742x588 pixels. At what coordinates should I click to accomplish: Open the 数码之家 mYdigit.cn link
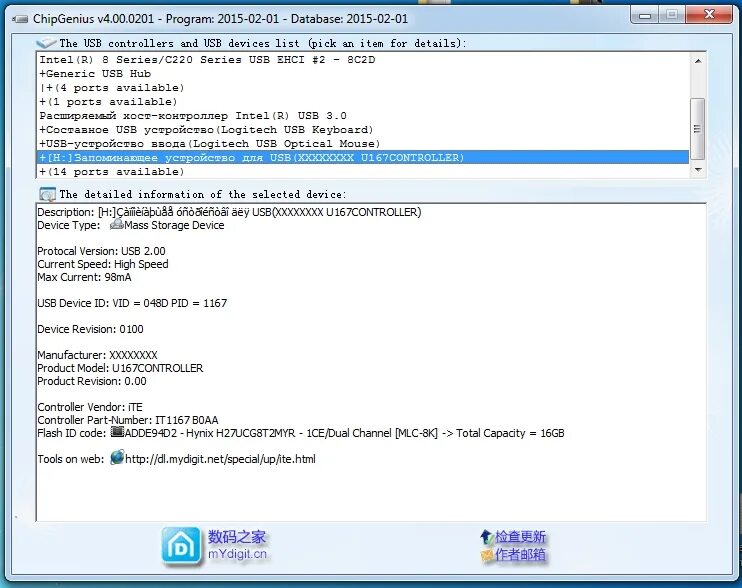pos(237,545)
